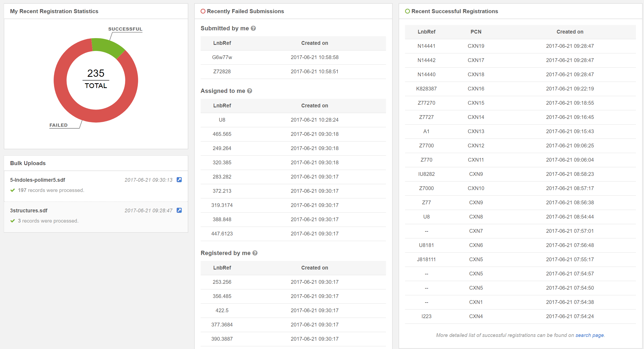This screenshot has height=349, width=644.
Task: Click the 235 TOTAL chart center
Action: pos(96,79)
